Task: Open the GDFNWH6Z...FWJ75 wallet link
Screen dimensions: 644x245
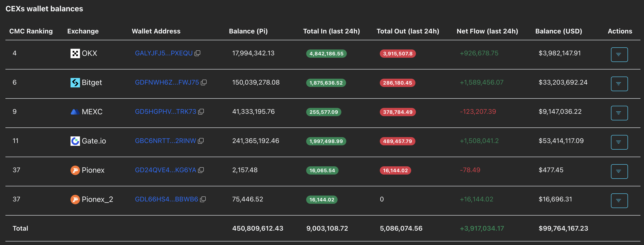Action: (x=167, y=82)
